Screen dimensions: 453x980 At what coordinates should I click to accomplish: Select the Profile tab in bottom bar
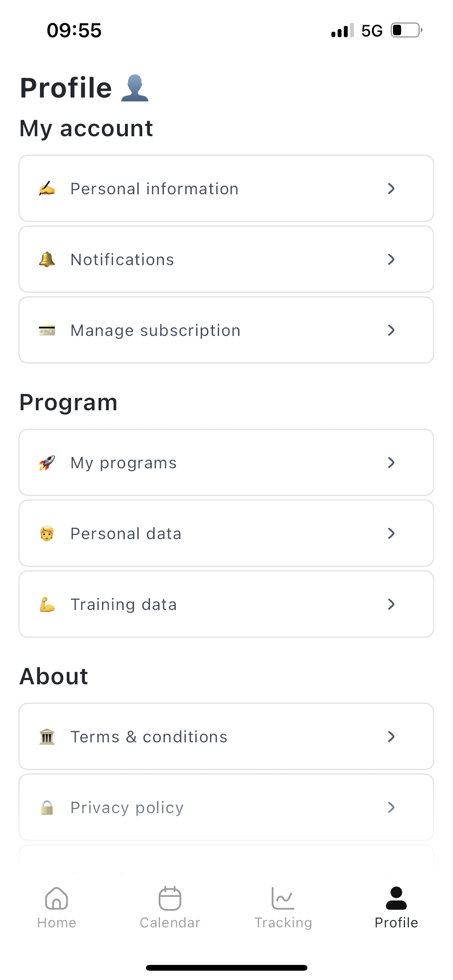[396, 908]
